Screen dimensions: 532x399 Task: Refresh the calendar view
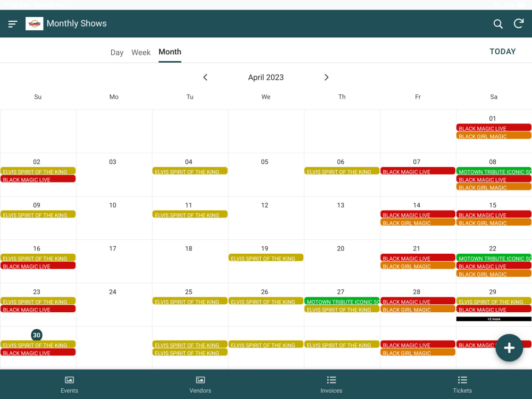click(519, 23)
